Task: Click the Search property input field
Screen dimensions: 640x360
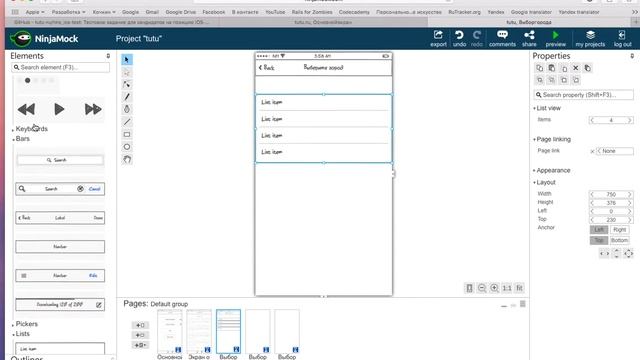Action: [583, 95]
